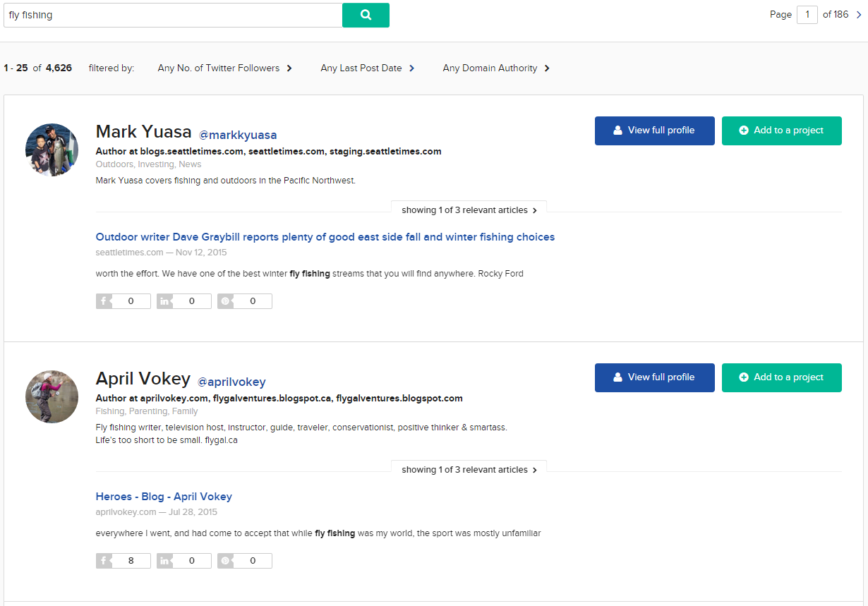Click Mark Yuasa's profile photo
868x606 pixels.
52,150
